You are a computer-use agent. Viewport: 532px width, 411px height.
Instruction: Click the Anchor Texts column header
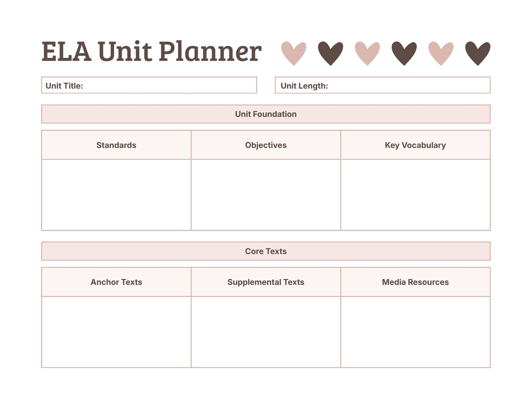116,282
